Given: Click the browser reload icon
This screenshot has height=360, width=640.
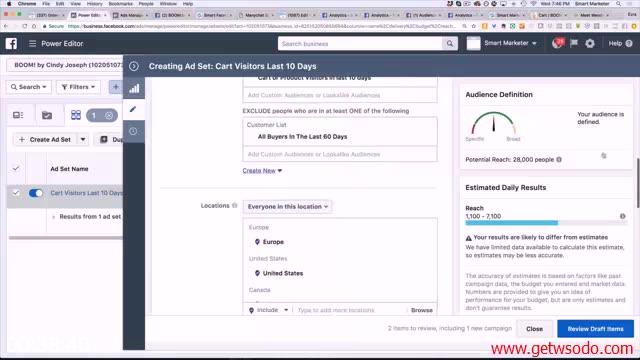Looking at the screenshot, I should pos(25,26).
